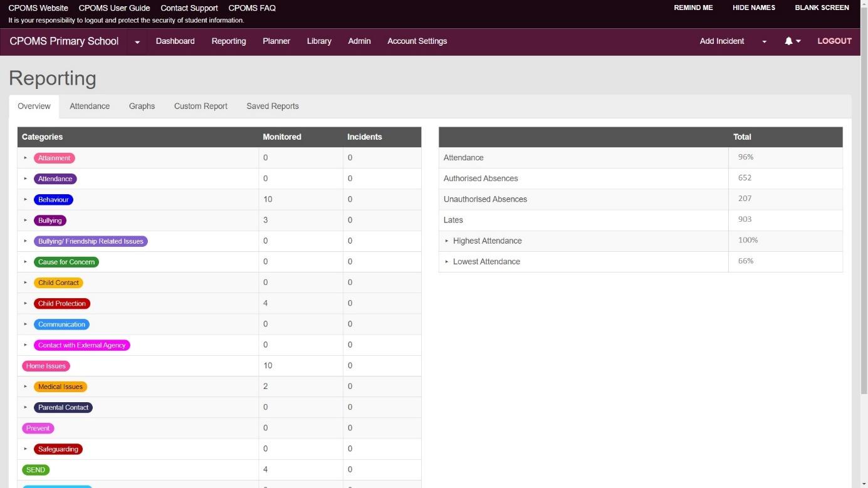Screen dimensions: 868x488
Task: Click BLANK SCREEN in the top bar
Action: [822, 8]
